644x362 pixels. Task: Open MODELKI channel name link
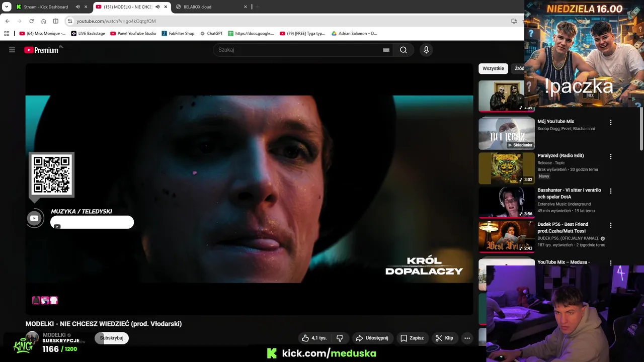pyautogui.click(x=54, y=335)
